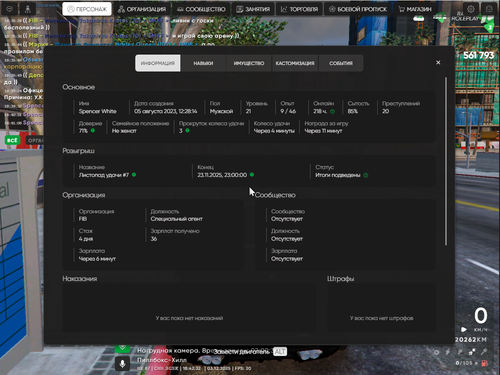This screenshot has height=375, width=500.
Task: Click satiety value 85%
Action: point(352,111)
